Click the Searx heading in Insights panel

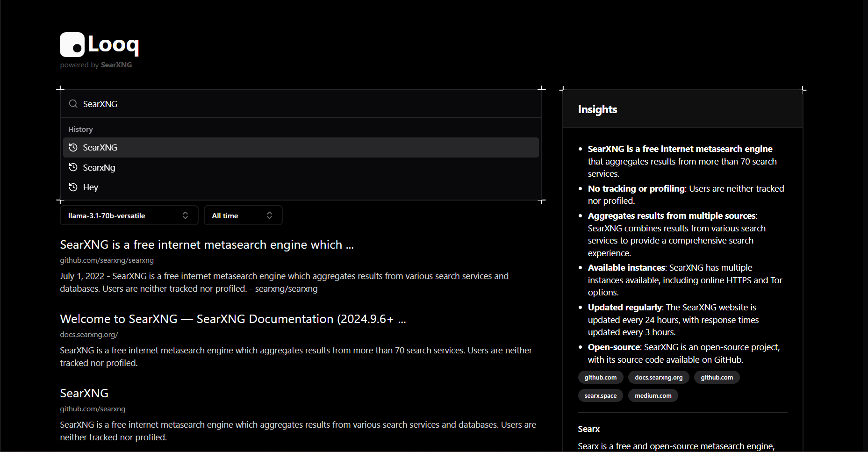(588, 429)
